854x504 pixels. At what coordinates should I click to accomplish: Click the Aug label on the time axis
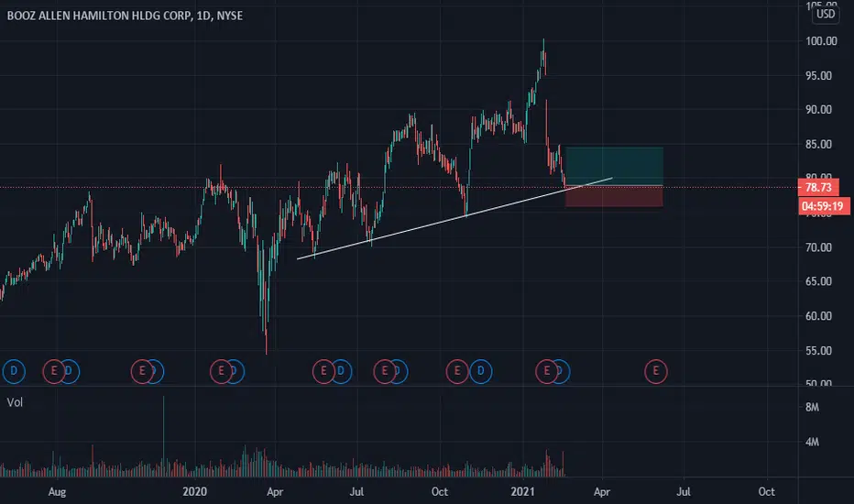pos(57,492)
